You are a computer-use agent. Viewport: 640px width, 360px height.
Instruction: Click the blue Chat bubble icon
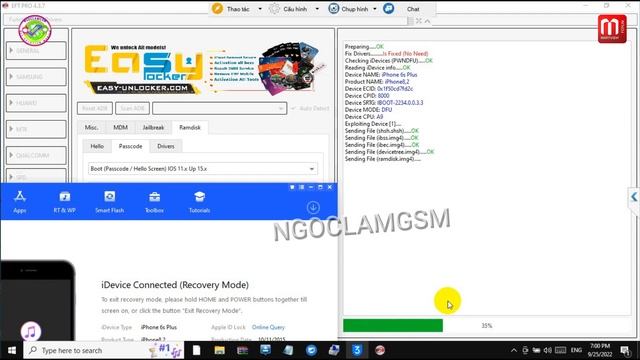click(389, 9)
